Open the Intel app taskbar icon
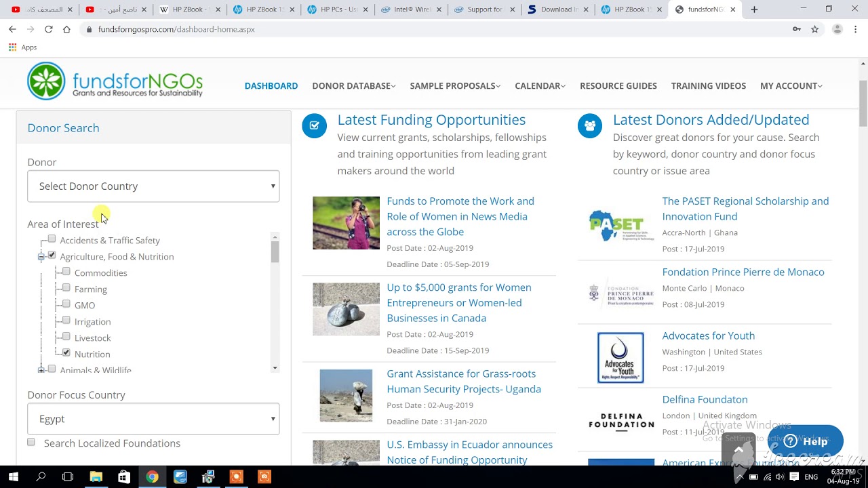This screenshot has width=868, height=488. 180,477
